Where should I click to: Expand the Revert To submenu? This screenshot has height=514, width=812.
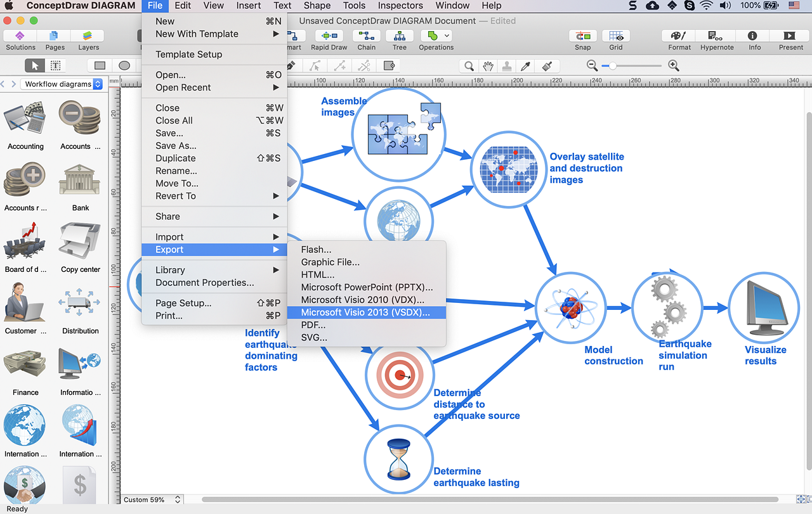coord(214,196)
